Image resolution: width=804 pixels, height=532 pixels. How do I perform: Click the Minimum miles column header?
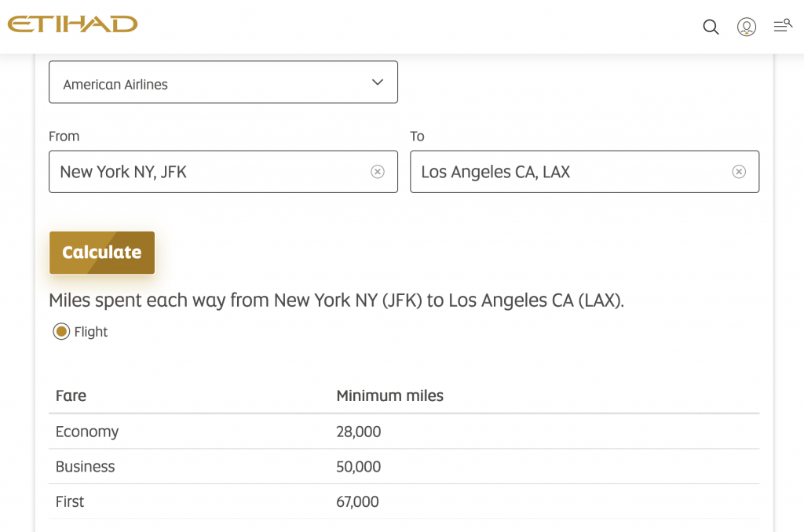(389, 396)
